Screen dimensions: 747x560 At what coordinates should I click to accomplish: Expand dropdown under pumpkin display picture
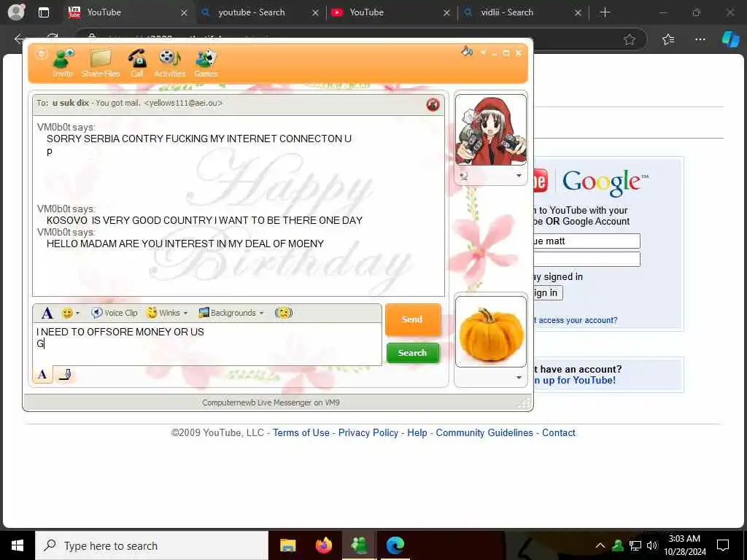519,378
